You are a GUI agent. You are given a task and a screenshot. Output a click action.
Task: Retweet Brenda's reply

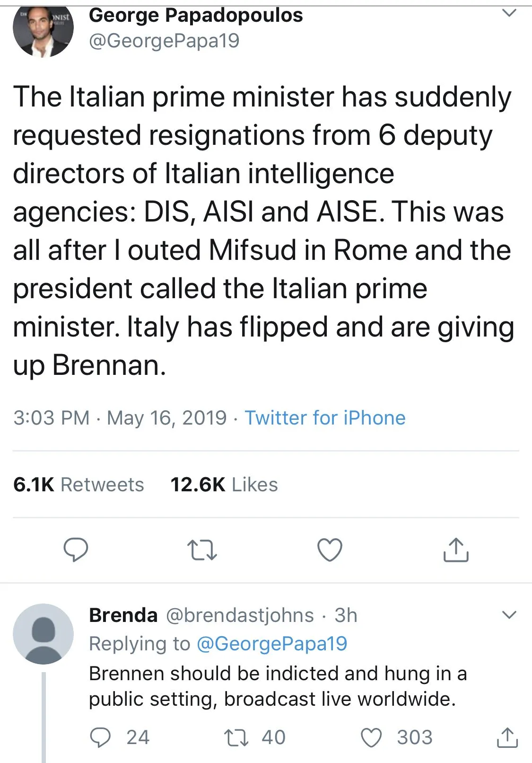pyautogui.click(x=236, y=737)
